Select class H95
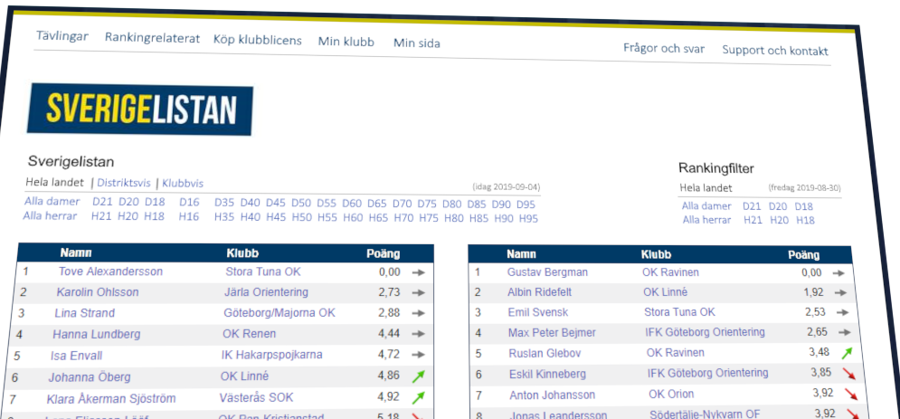This screenshot has height=419, width=900. (528, 219)
